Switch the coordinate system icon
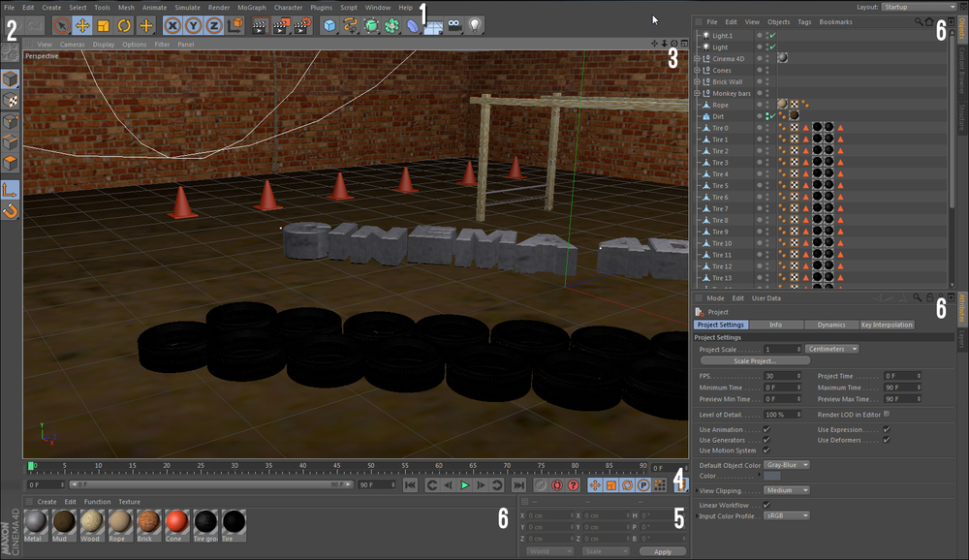The width and height of the screenshot is (969, 560). 234,25
